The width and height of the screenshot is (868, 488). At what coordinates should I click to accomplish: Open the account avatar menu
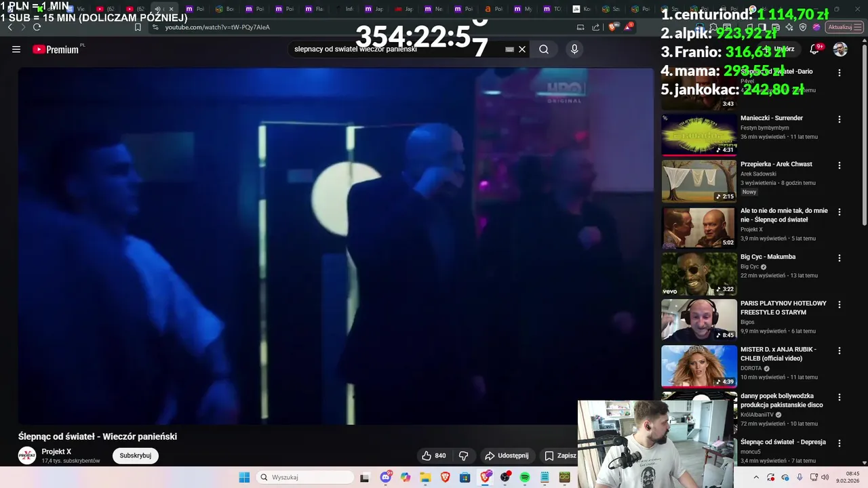tap(840, 49)
